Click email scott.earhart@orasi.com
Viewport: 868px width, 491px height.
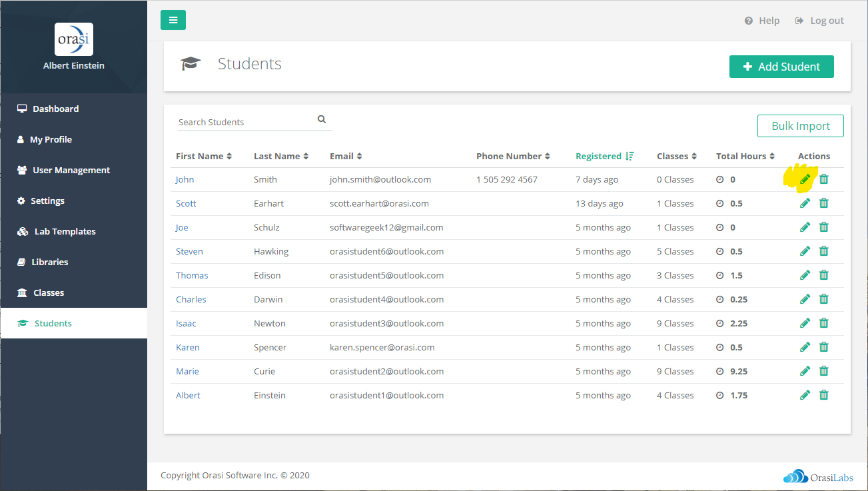coord(379,203)
